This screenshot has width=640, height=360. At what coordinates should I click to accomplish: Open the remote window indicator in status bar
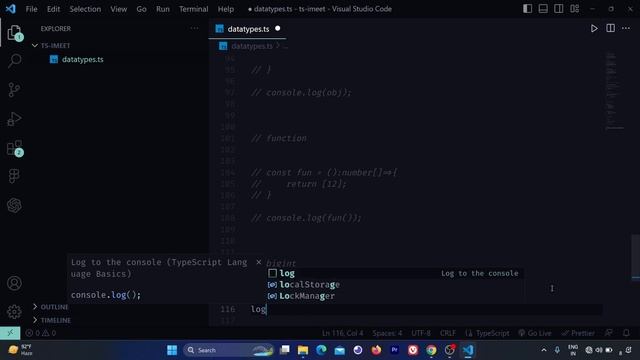pyautogui.click(x=10, y=333)
